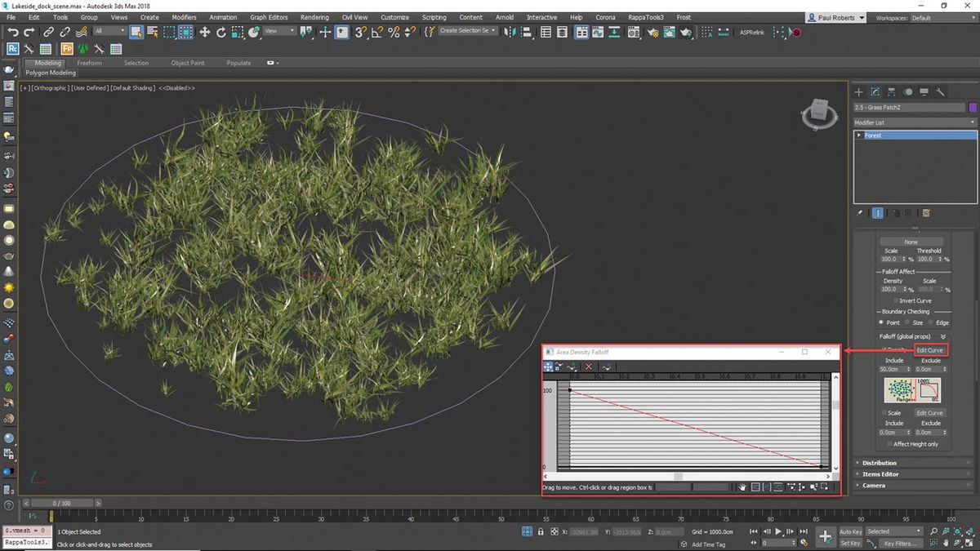Viewport: 980px width, 551px height.
Task: Open the selection filter All dropdown
Action: point(109,31)
